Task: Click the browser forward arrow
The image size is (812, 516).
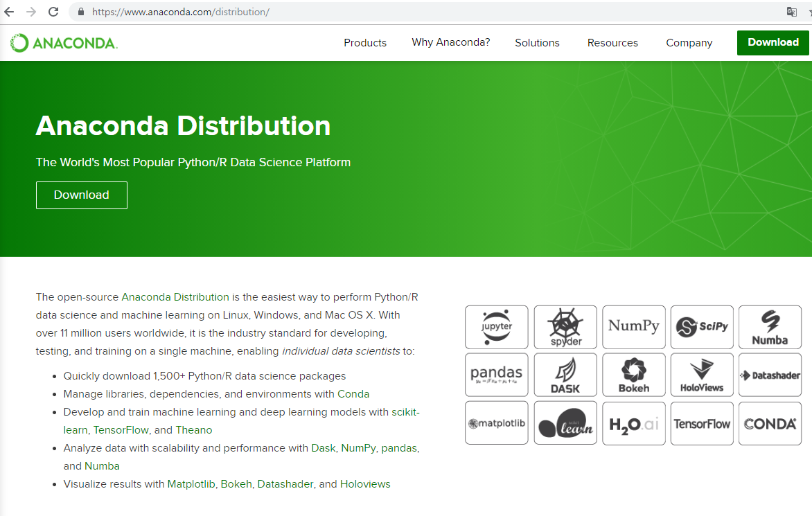Action: coord(31,12)
